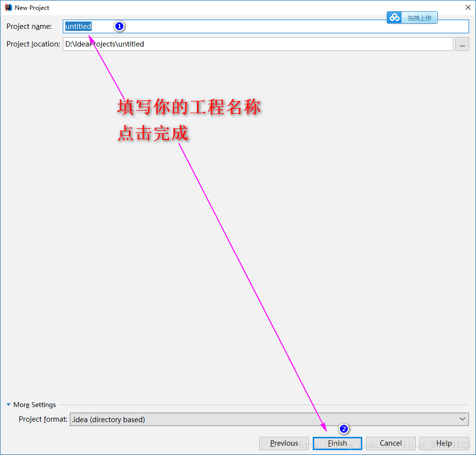Click the red annotation text 填写你的工程名称

[189, 106]
